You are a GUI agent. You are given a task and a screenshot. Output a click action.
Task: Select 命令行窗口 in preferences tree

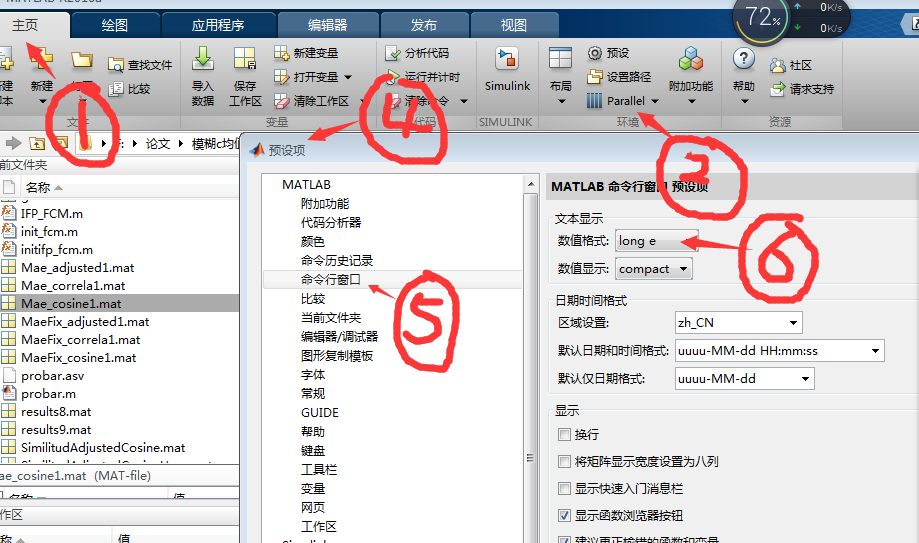(331, 280)
